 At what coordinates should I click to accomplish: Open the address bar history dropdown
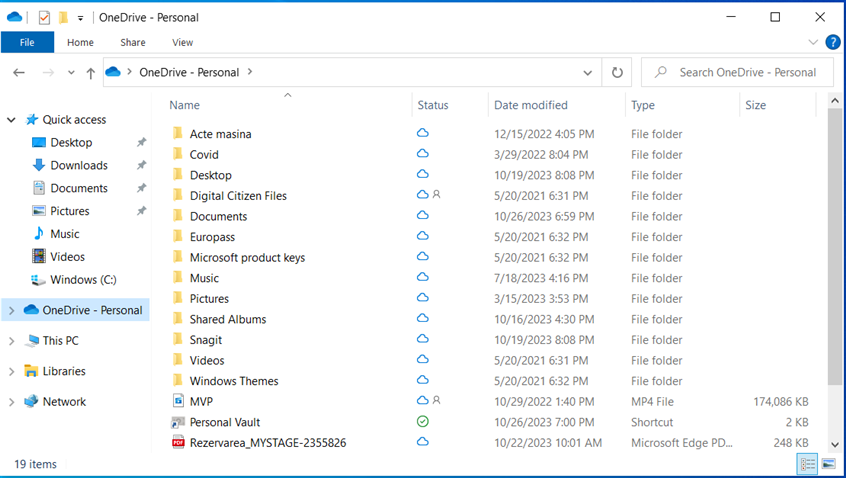click(x=588, y=73)
